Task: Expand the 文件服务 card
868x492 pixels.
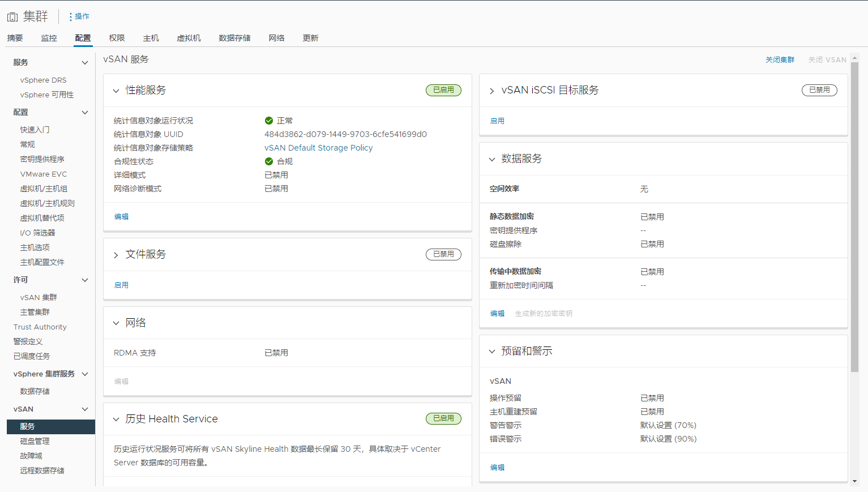Action: (116, 255)
